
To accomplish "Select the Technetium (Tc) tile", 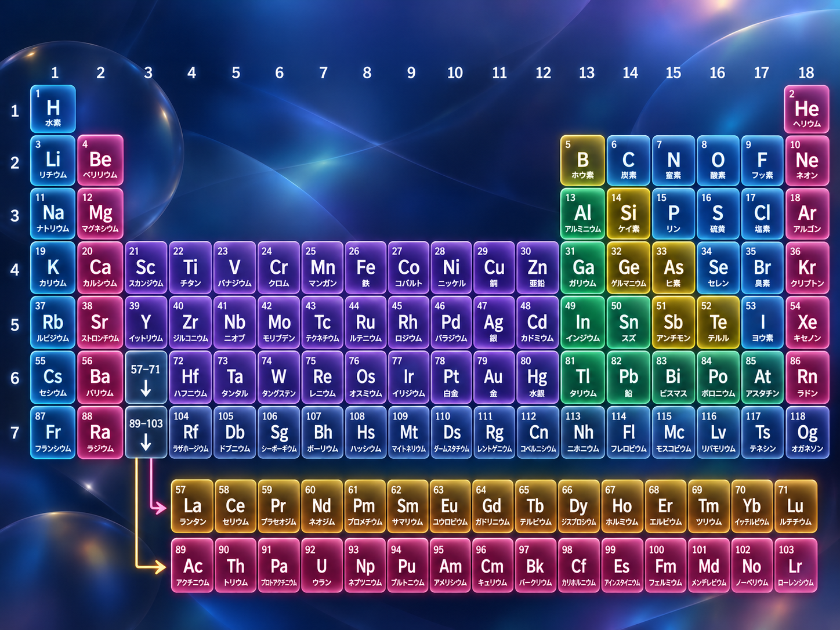I will coord(323,322).
